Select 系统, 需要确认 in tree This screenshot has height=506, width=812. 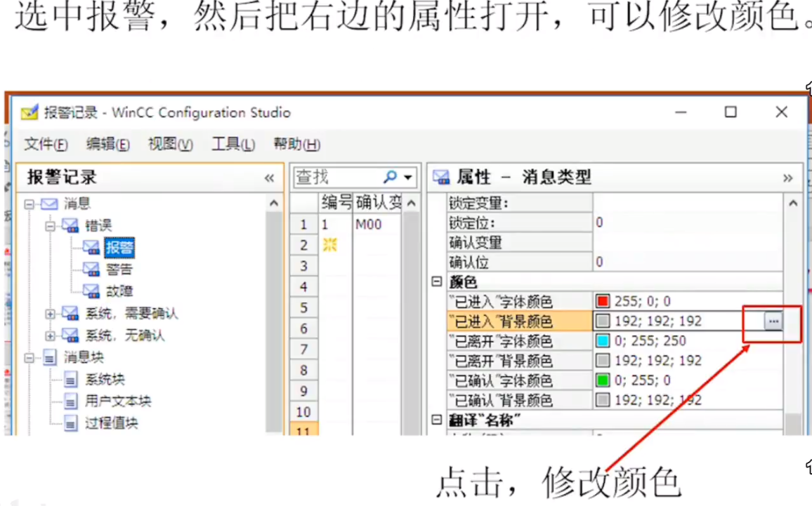point(131,314)
